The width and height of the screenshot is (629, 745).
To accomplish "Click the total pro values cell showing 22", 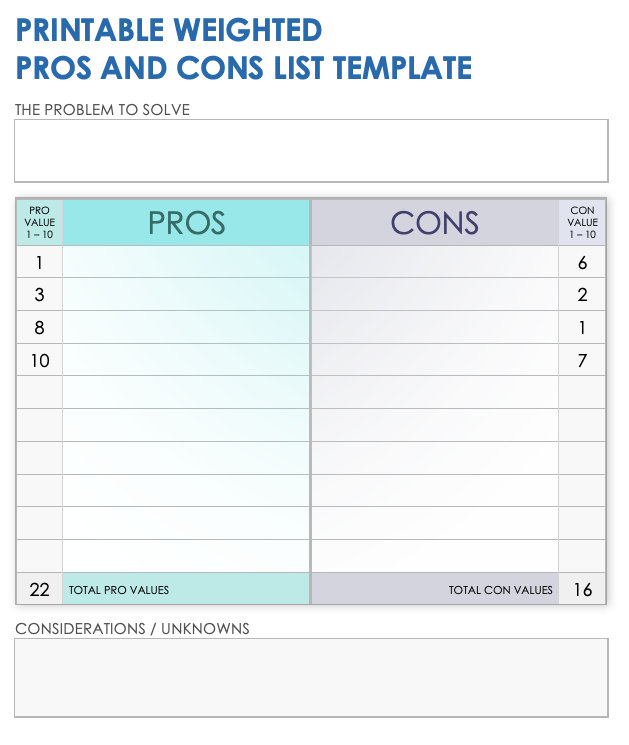I will pyautogui.click(x=40, y=589).
